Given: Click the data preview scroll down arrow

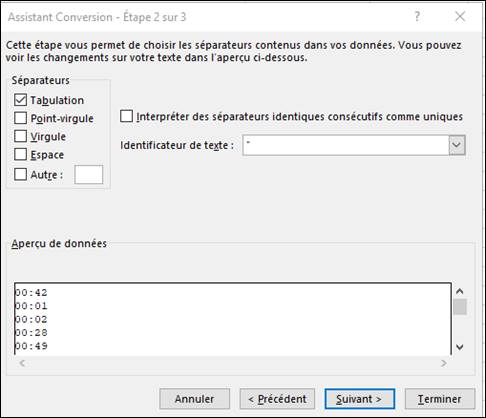Looking at the screenshot, I should pyautogui.click(x=460, y=347).
